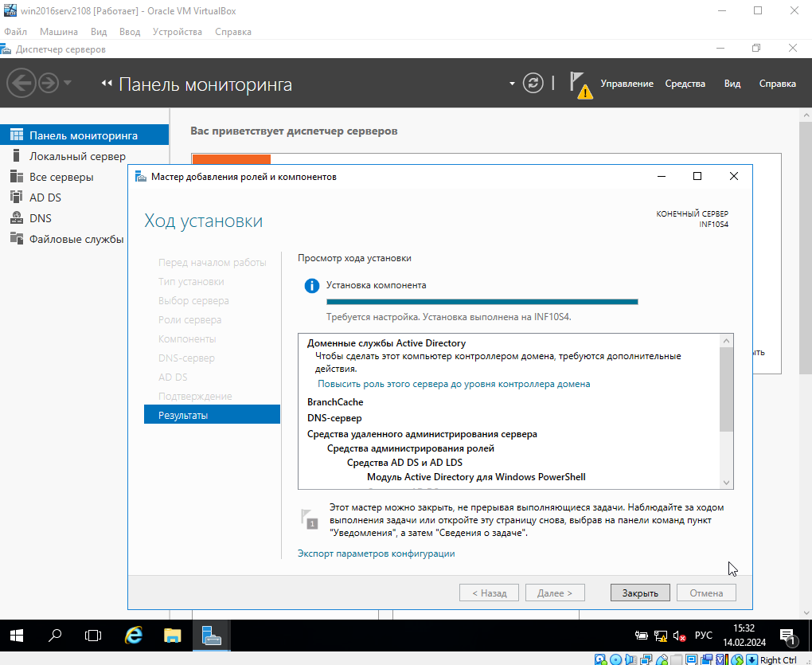Open the Справка menu in Server Manager

[x=777, y=84]
